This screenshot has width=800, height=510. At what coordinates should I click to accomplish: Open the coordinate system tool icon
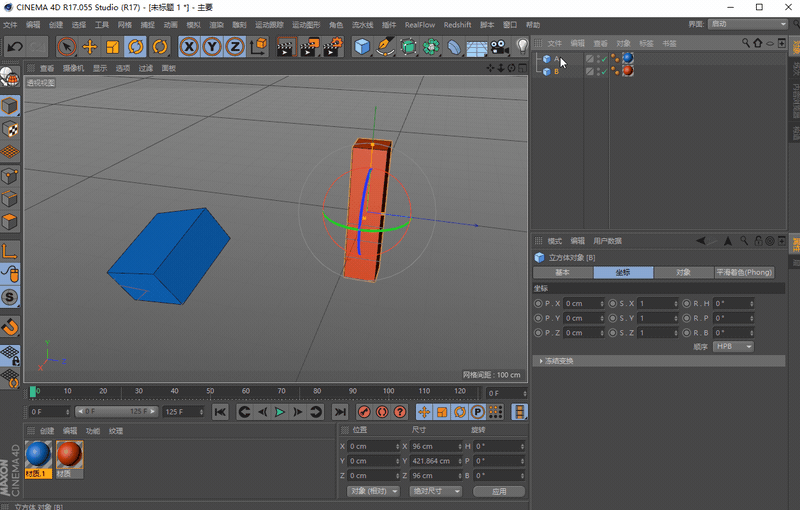(259, 46)
